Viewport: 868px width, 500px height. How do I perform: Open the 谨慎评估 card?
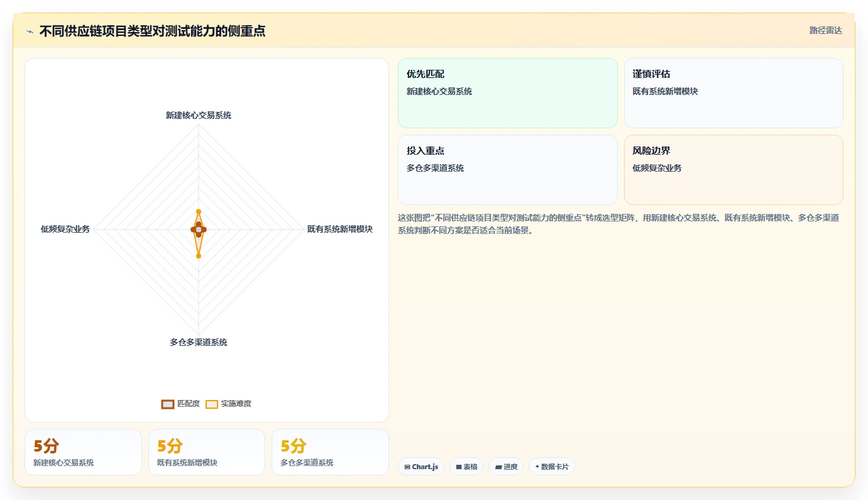click(x=733, y=93)
